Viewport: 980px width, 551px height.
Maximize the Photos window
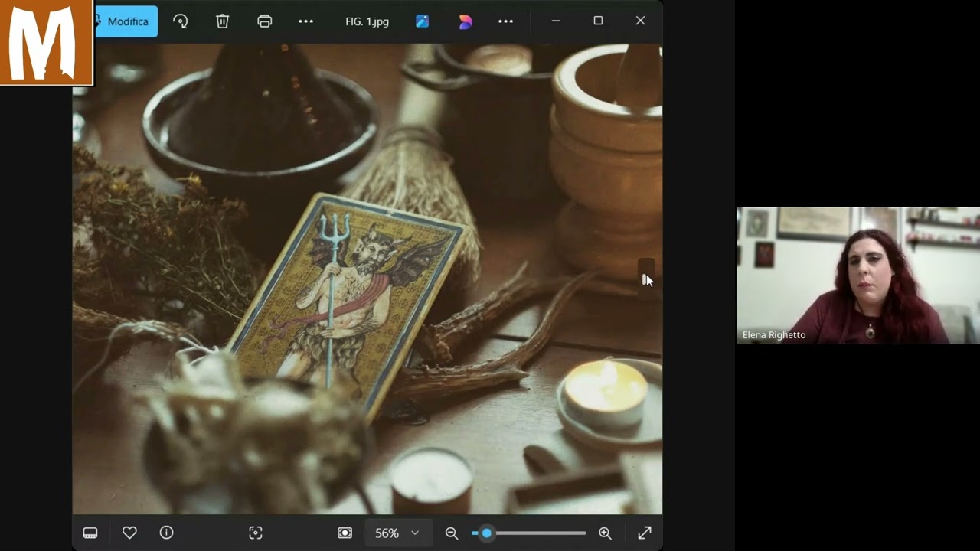598,21
